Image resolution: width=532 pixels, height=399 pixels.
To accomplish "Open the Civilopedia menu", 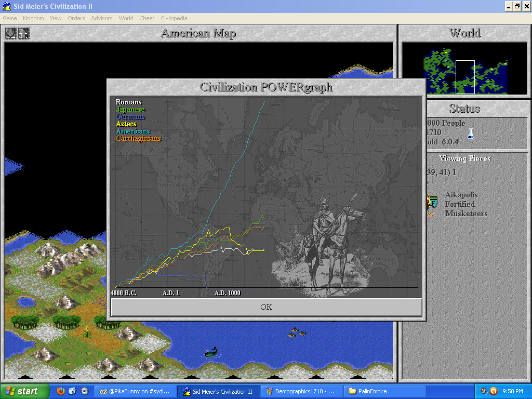I will tap(174, 18).
